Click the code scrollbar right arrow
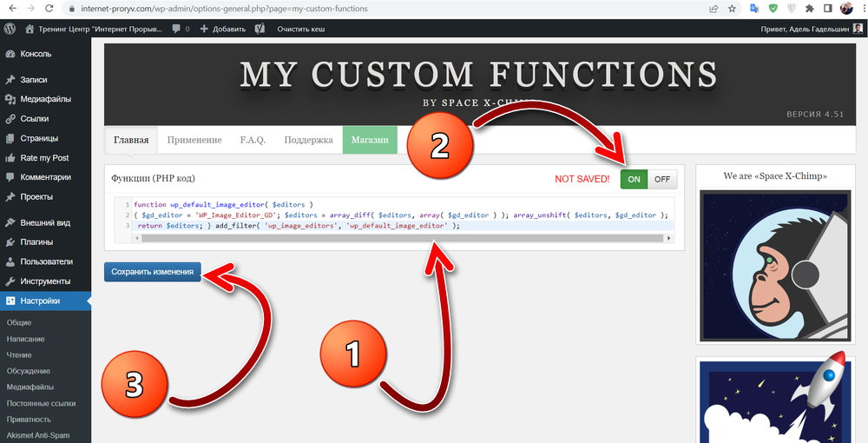The height and width of the screenshot is (443, 868). pyautogui.click(x=668, y=238)
